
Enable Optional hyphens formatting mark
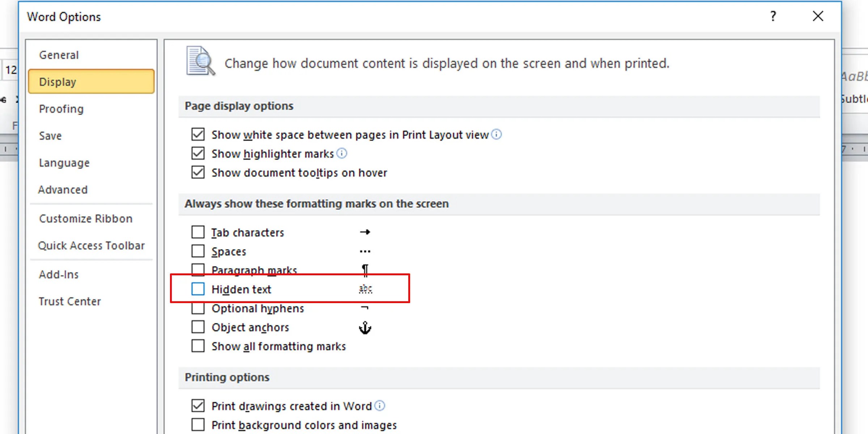(x=198, y=308)
